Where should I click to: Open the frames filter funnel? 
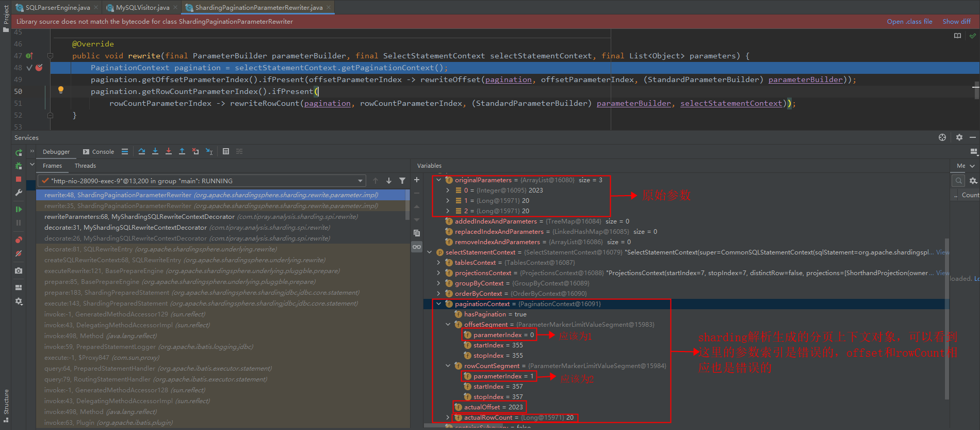[402, 181]
